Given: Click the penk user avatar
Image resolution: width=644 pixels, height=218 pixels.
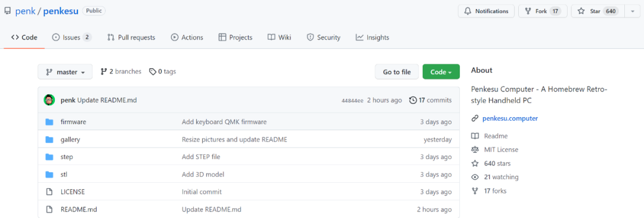Looking at the screenshot, I should [49, 100].
